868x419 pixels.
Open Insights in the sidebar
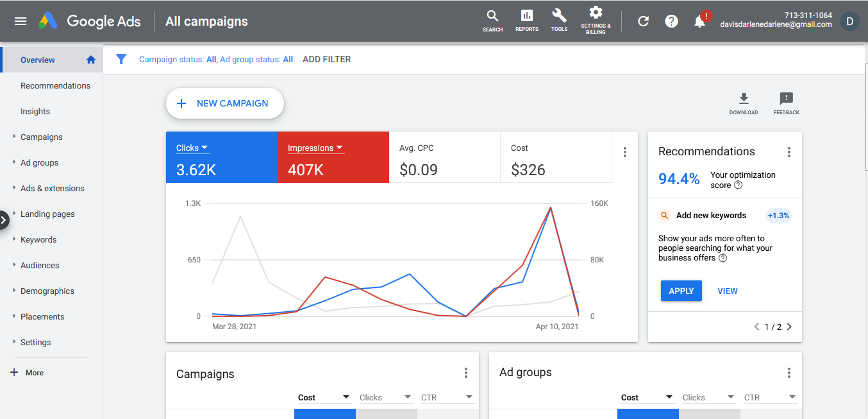[x=35, y=111]
